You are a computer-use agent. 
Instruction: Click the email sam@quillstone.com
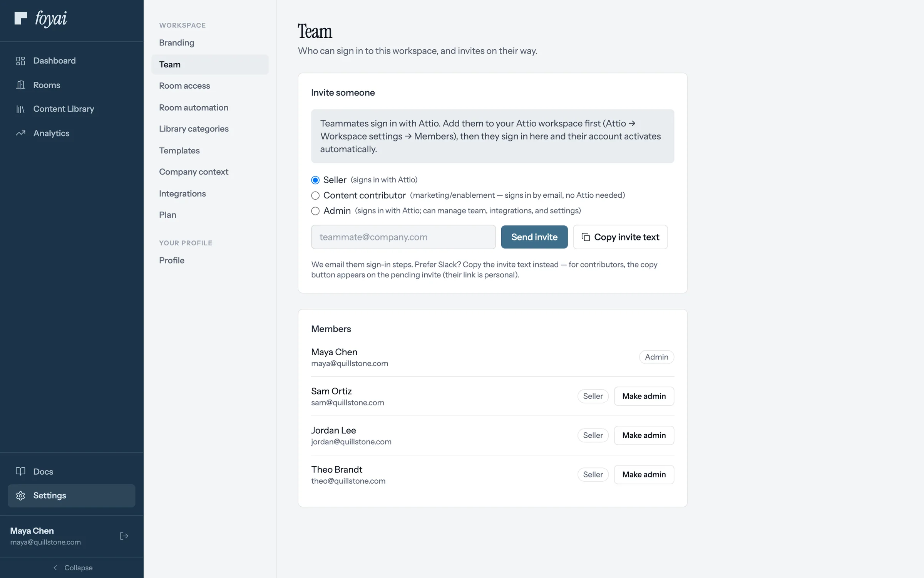pyautogui.click(x=347, y=403)
